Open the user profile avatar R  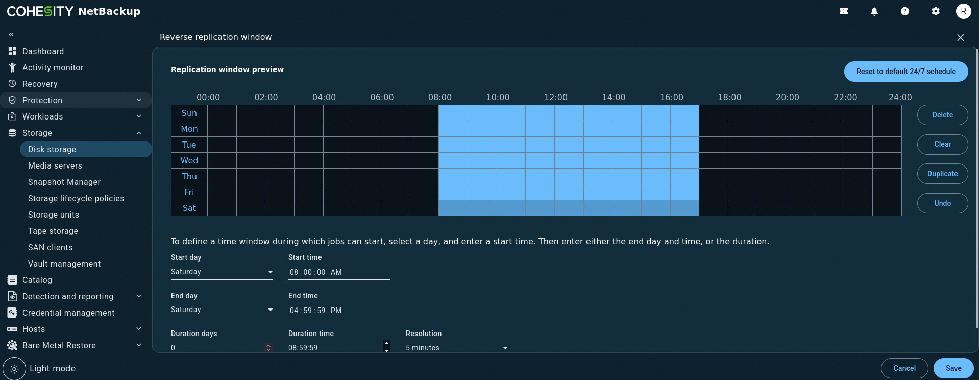click(964, 11)
